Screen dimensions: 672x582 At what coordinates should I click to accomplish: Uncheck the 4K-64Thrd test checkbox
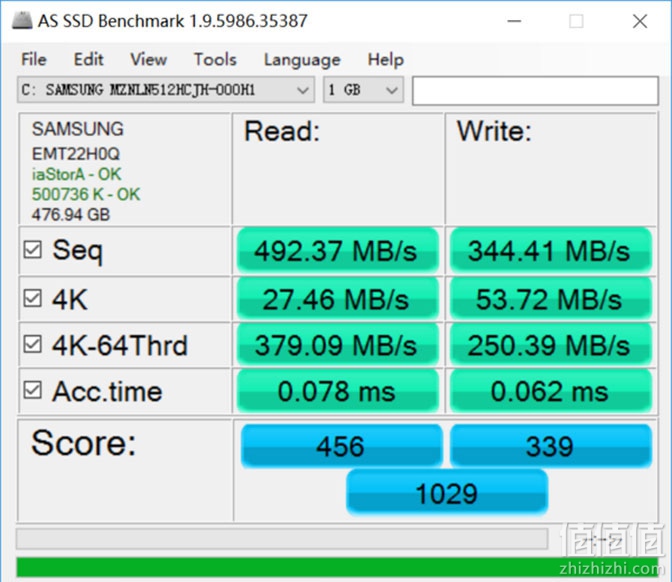pos(33,344)
